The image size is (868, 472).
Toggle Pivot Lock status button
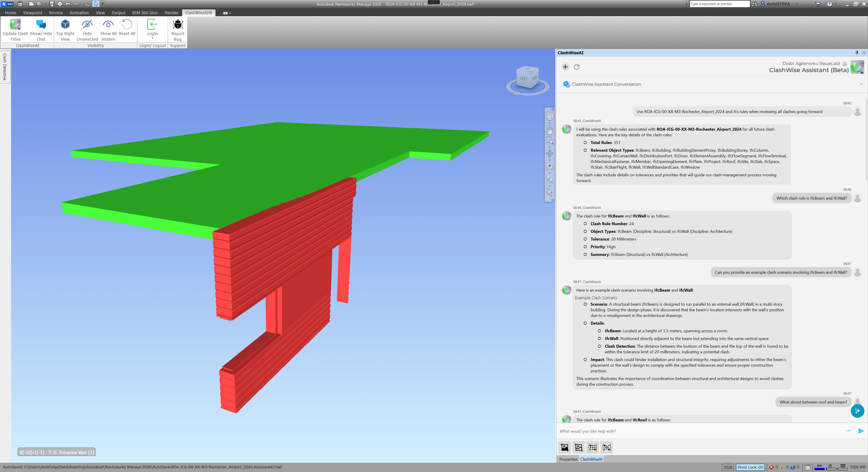pyautogui.click(x=750, y=467)
